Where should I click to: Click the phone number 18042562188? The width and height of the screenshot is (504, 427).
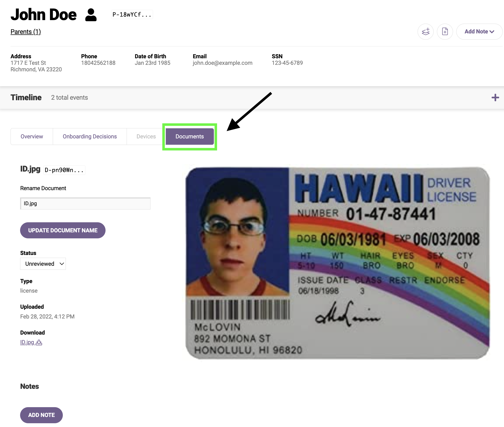click(x=98, y=63)
